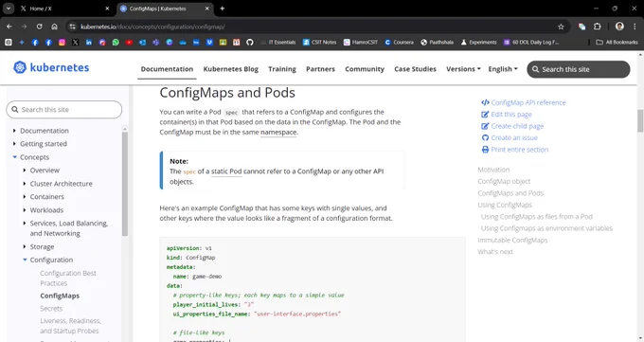Click the translate extension icon in toolbar
Image resolution: width=644 pixels, height=342 pixels.
pos(581,27)
